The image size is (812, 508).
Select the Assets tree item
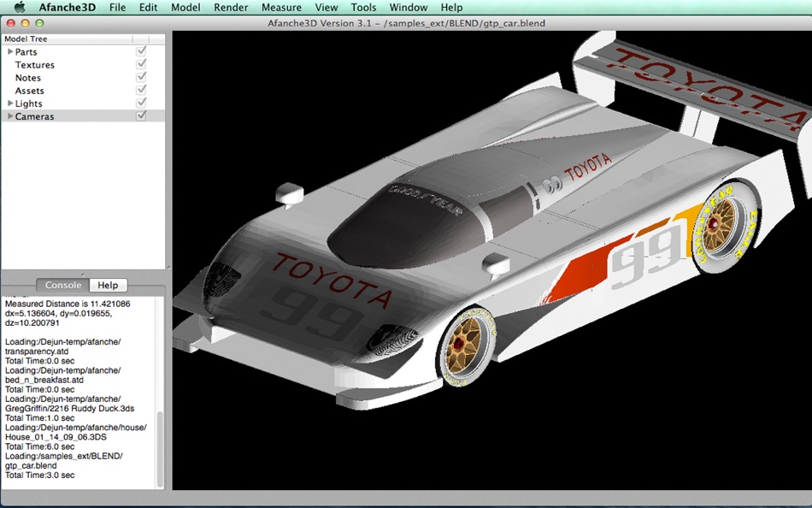30,91
